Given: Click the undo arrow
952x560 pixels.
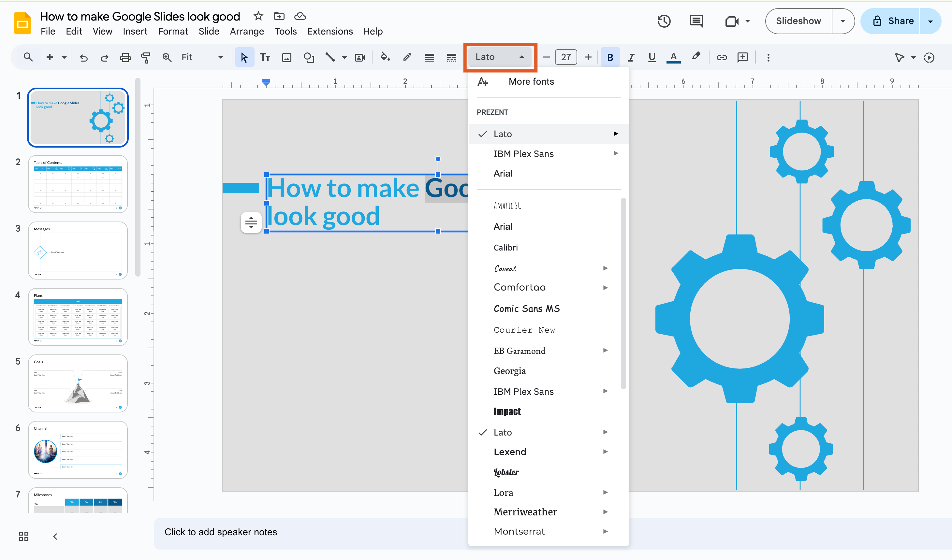Looking at the screenshot, I should 84,57.
